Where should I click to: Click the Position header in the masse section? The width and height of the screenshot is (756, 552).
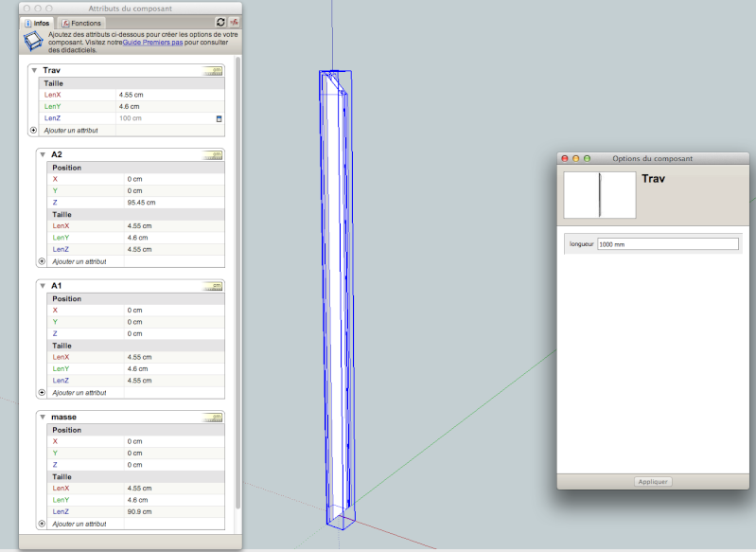tap(66, 430)
